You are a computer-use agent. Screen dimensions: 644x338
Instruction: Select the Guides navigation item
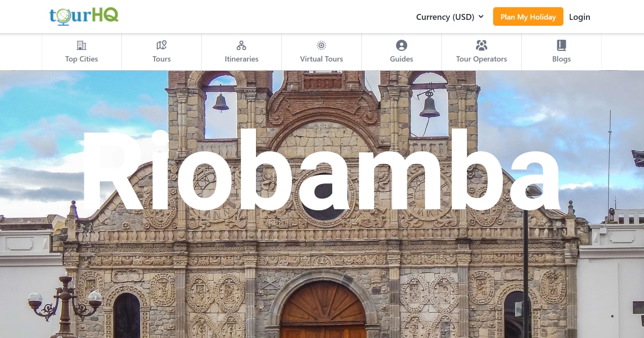pos(401,59)
